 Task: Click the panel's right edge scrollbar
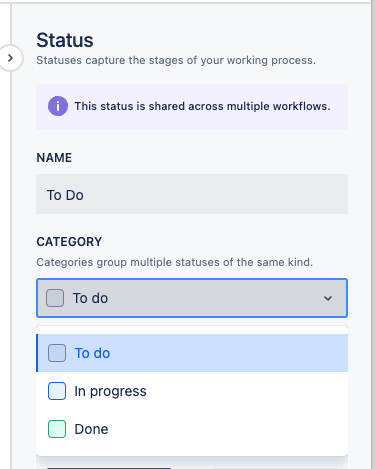tap(373, 234)
